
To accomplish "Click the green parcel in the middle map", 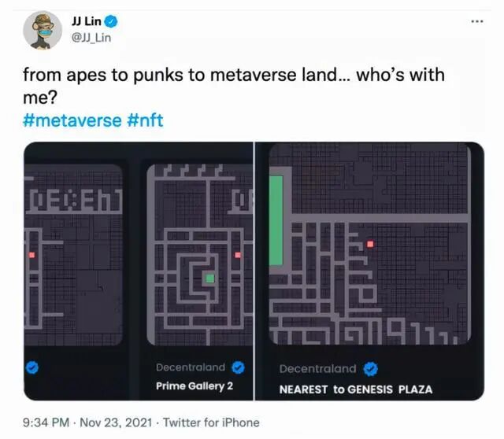I will tap(210, 278).
